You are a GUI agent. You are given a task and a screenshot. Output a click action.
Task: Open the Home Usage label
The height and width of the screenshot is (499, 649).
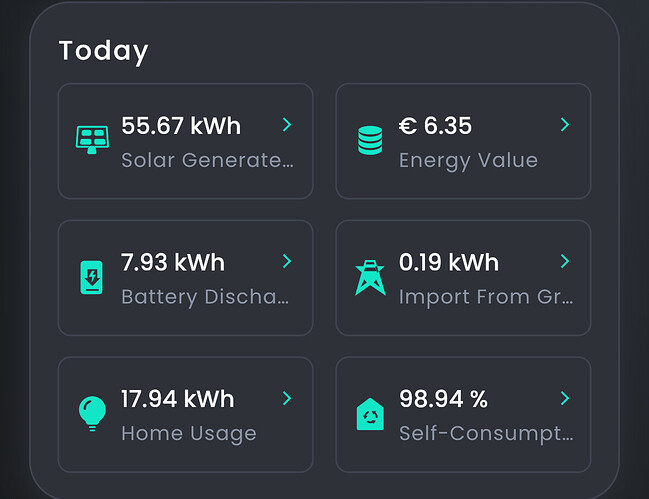point(189,433)
